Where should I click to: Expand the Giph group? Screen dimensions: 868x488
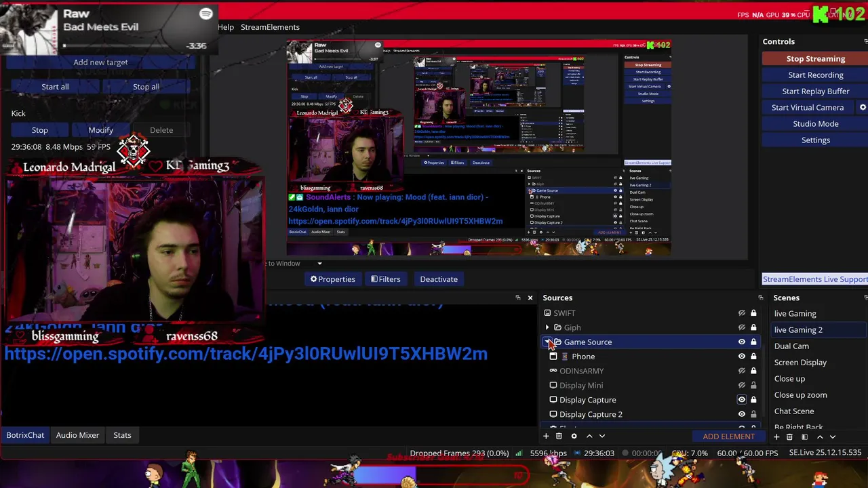pos(547,327)
